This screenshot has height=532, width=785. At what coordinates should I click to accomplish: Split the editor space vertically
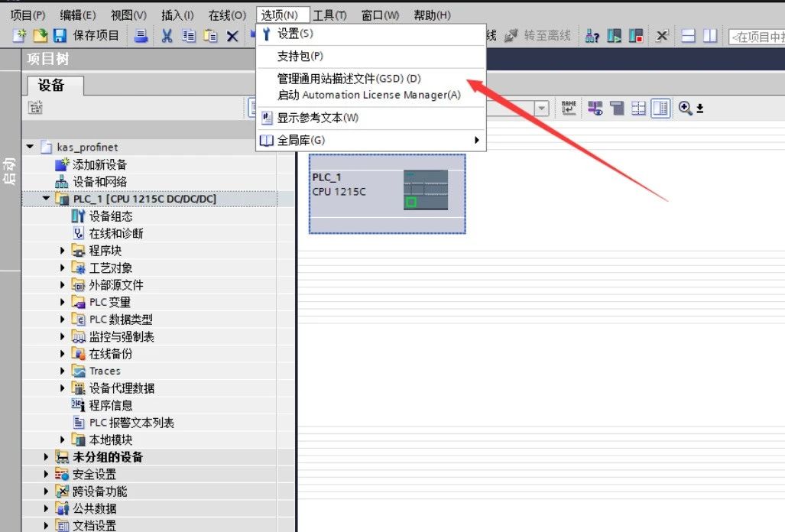pyautogui.click(x=710, y=36)
